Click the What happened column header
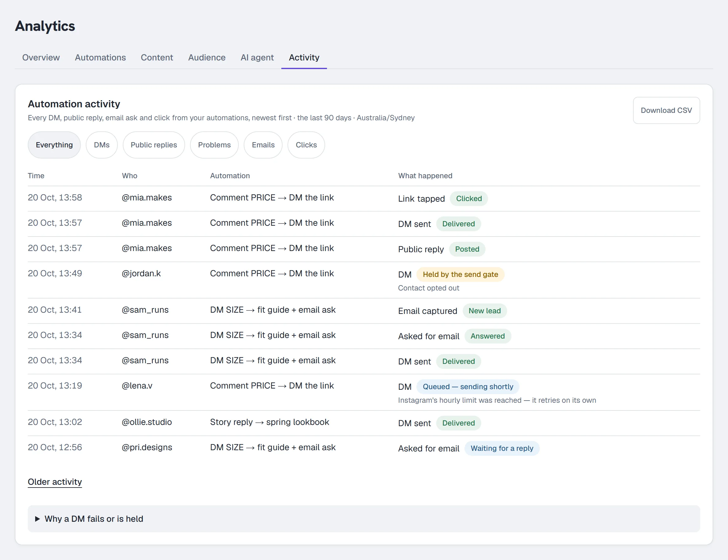728x560 pixels. [x=425, y=175]
